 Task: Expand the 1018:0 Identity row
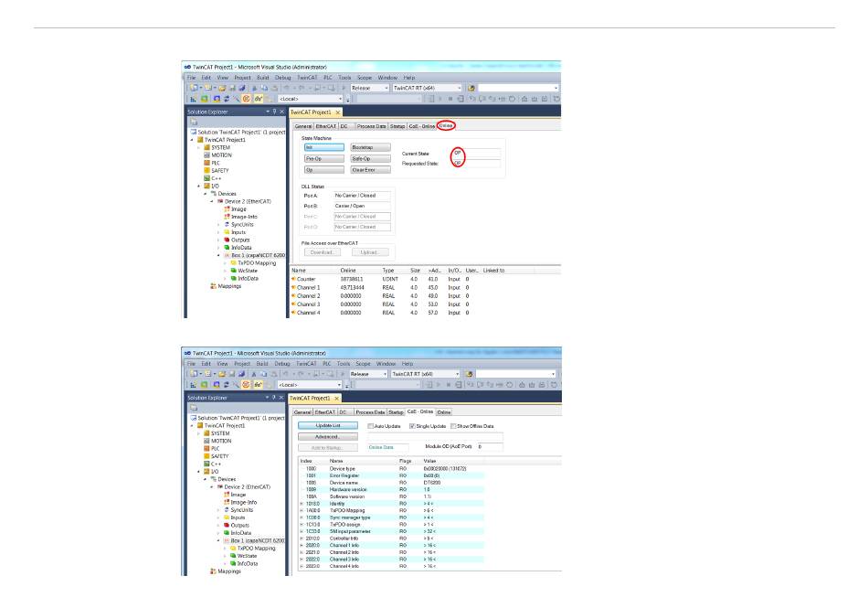click(x=302, y=504)
